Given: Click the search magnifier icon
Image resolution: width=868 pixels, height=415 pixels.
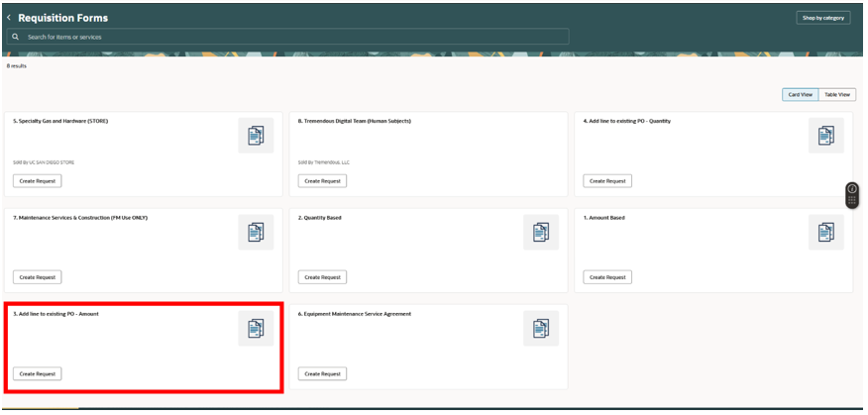Looking at the screenshot, I should pos(16,37).
